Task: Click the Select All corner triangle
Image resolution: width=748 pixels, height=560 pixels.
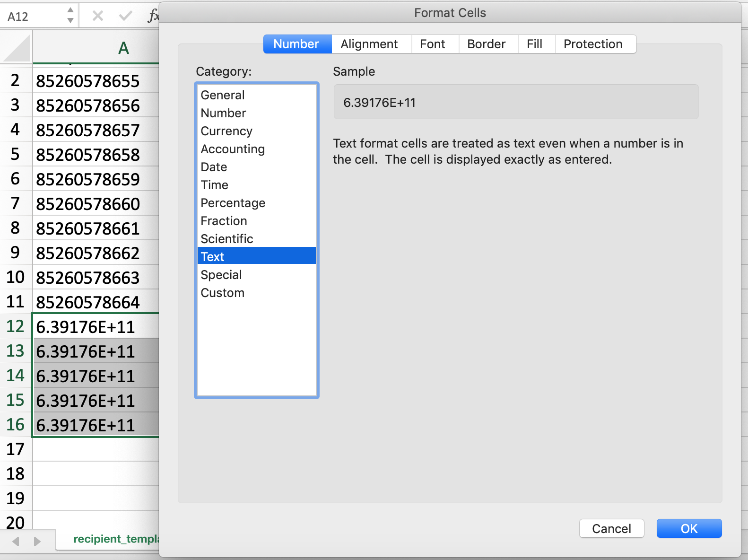Action: pyautogui.click(x=16, y=48)
